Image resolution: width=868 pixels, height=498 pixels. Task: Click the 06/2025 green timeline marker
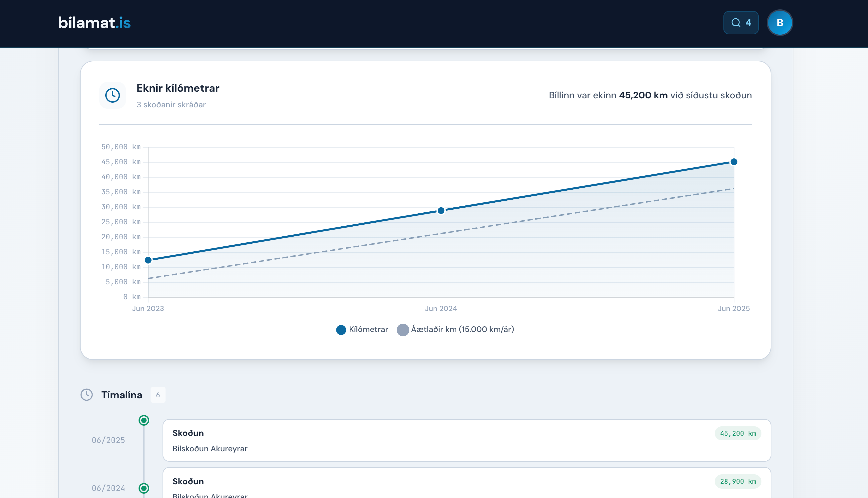coord(144,420)
